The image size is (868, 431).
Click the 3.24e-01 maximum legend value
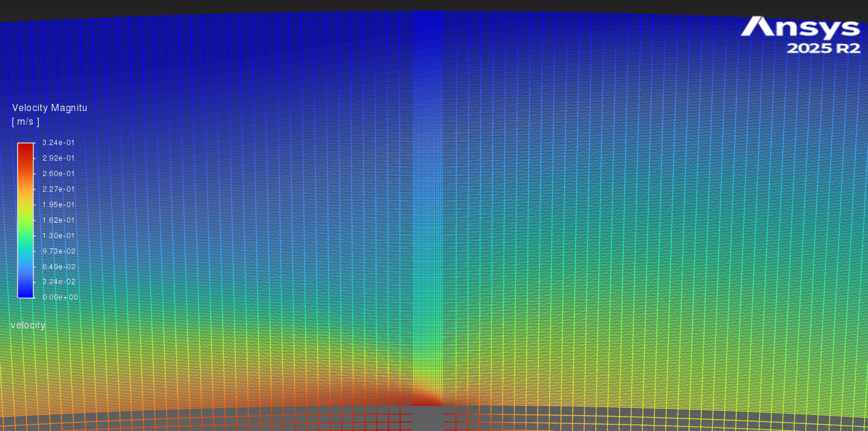click(x=59, y=143)
